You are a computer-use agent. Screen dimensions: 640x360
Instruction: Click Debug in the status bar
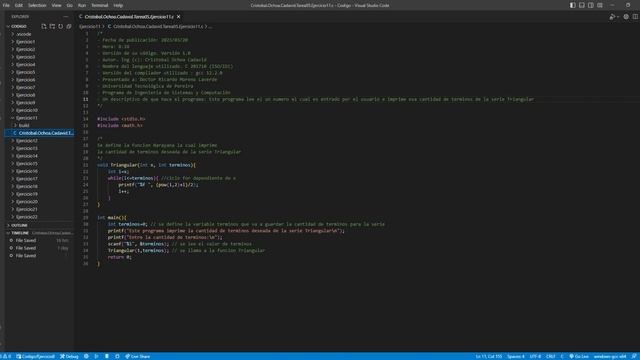point(69,356)
